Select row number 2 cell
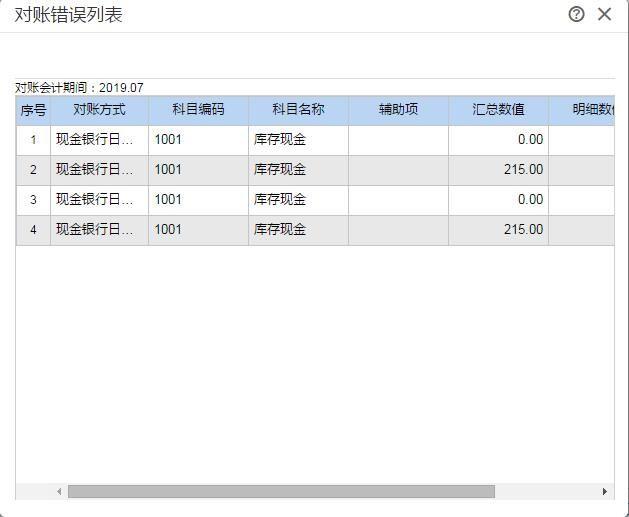The image size is (629, 517). click(x=33, y=170)
